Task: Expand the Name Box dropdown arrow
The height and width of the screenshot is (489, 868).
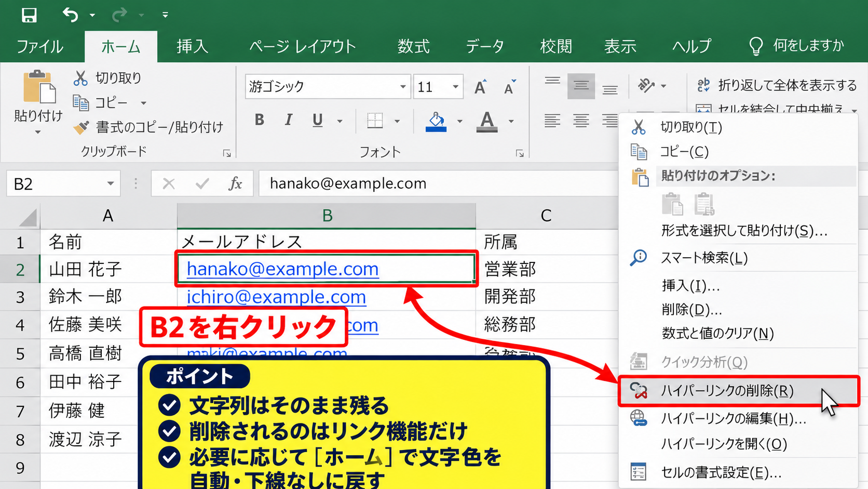Action: coord(110,183)
